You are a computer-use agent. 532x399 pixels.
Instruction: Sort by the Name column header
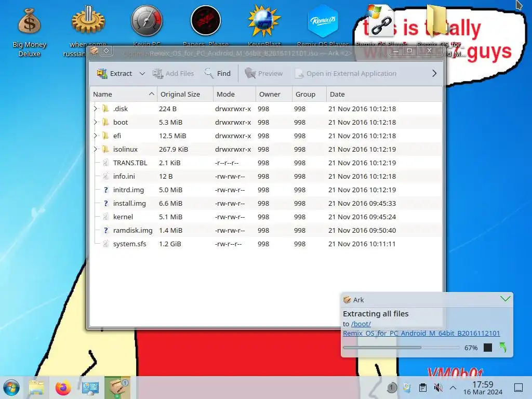coord(123,95)
